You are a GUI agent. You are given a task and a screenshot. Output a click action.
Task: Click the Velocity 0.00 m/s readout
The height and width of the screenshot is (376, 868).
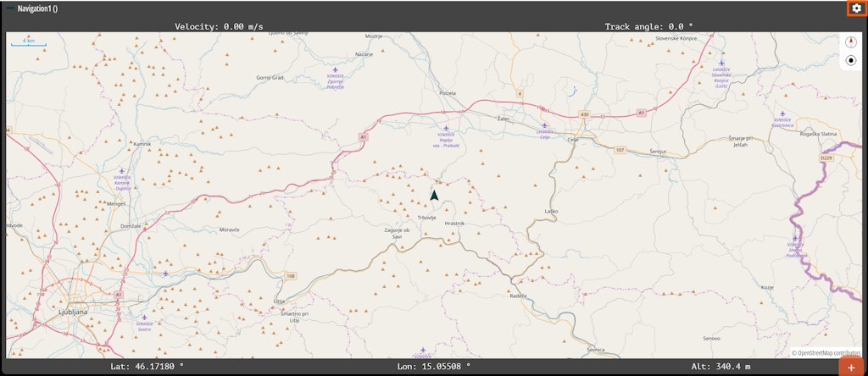tap(219, 26)
